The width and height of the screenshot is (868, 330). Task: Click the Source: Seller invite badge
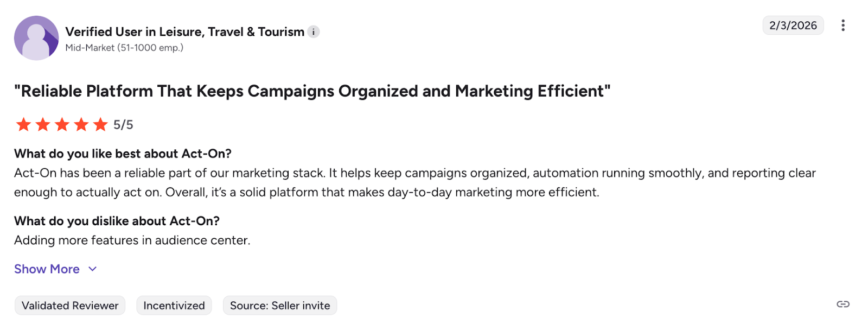[x=280, y=306]
